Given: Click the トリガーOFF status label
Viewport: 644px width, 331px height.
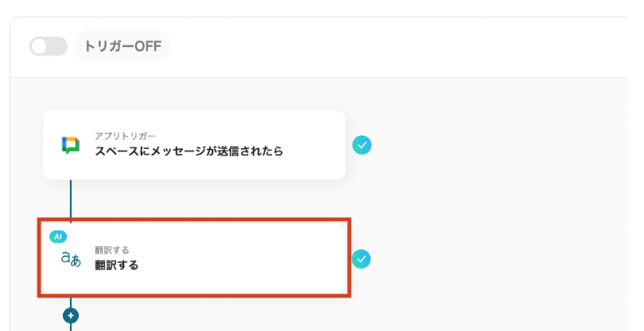Looking at the screenshot, I should pos(122,47).
